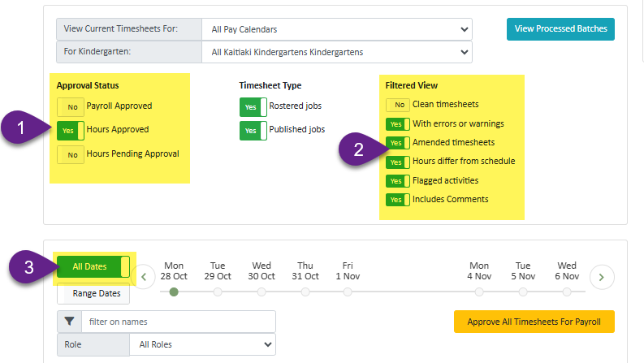Disable the Rostered jobs toggle
The height and width of the screenshot is (363, 644).
253,106
